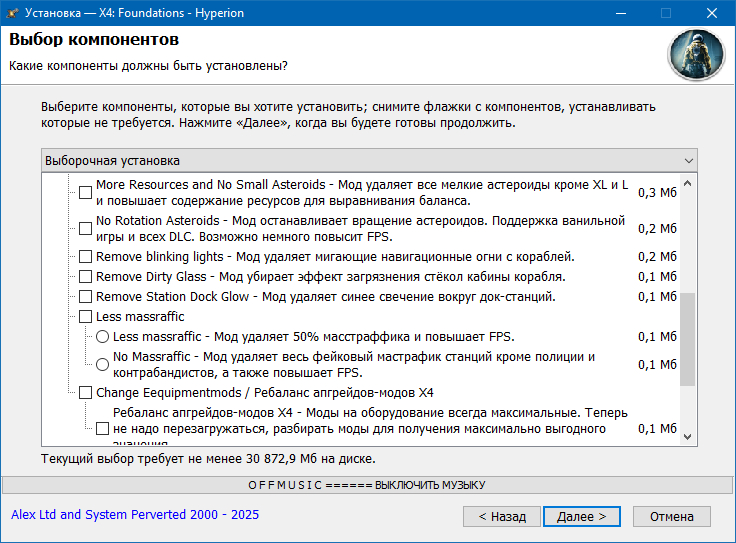
Task: Click the 0,3 Мб size value
Action: [x=657, y=192]
